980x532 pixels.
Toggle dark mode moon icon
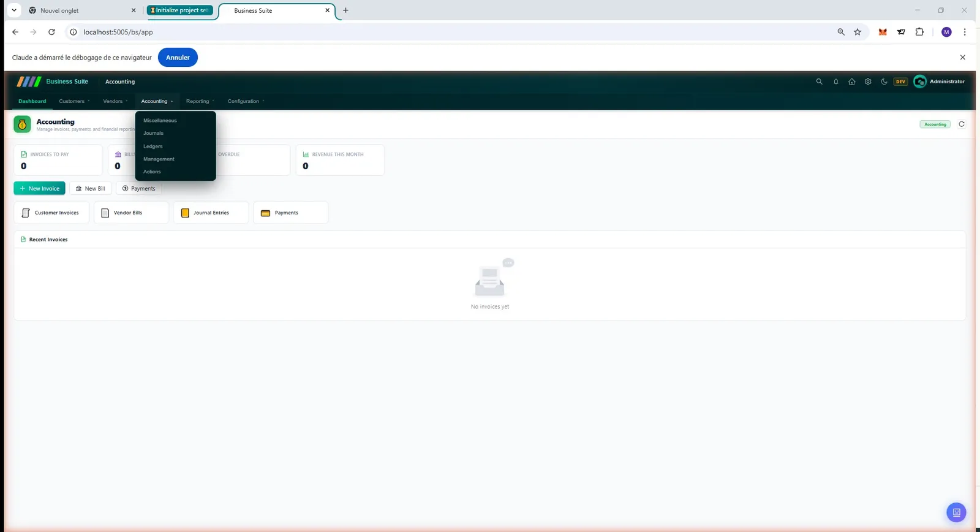click(884, 82)
